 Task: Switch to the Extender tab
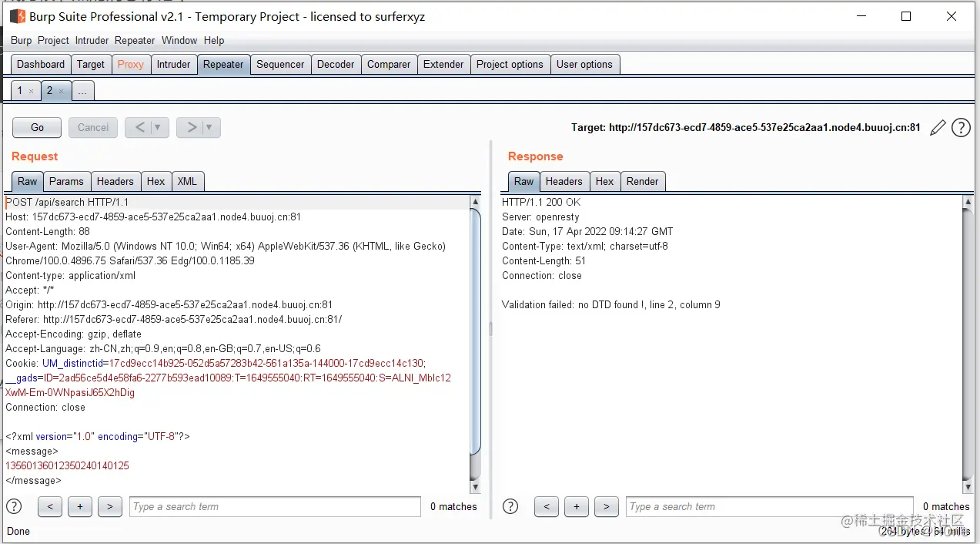coord(443,64)
